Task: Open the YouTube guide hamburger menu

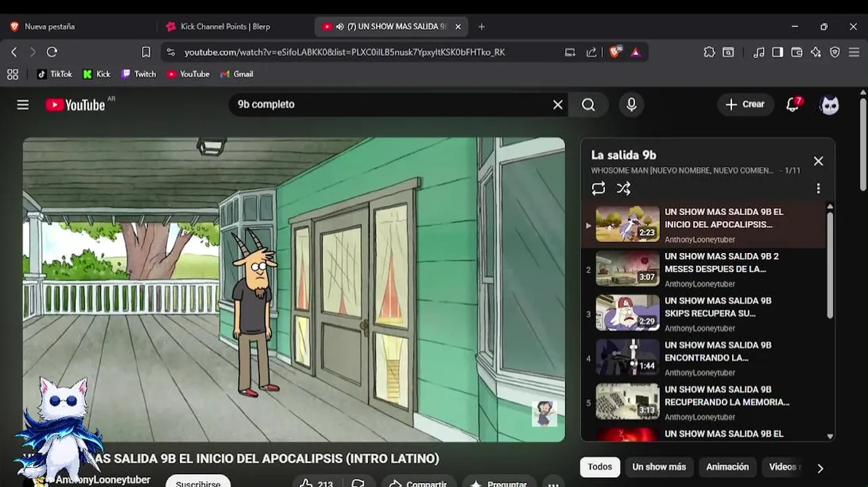Action: (23, 105)
